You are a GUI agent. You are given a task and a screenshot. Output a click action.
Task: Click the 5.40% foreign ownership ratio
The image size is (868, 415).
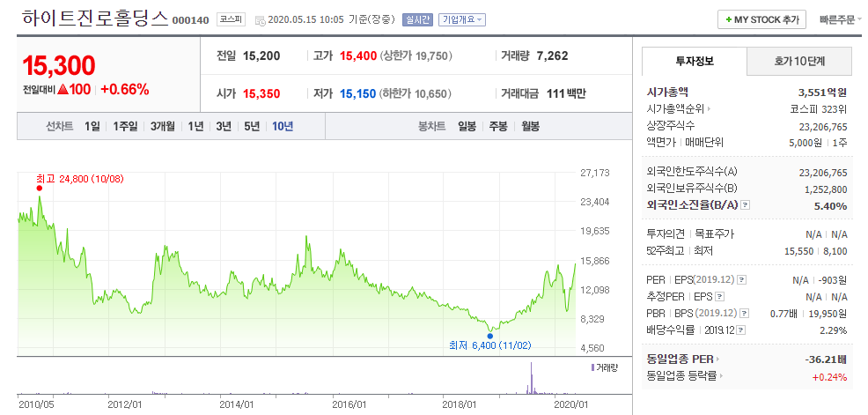point(831,206)
